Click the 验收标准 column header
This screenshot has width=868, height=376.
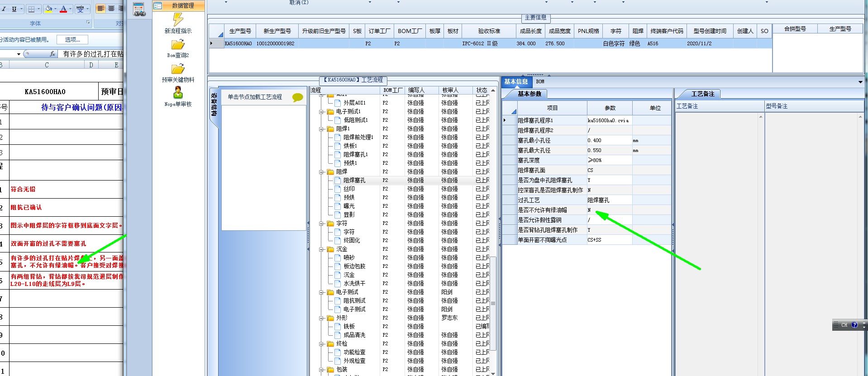489,31
